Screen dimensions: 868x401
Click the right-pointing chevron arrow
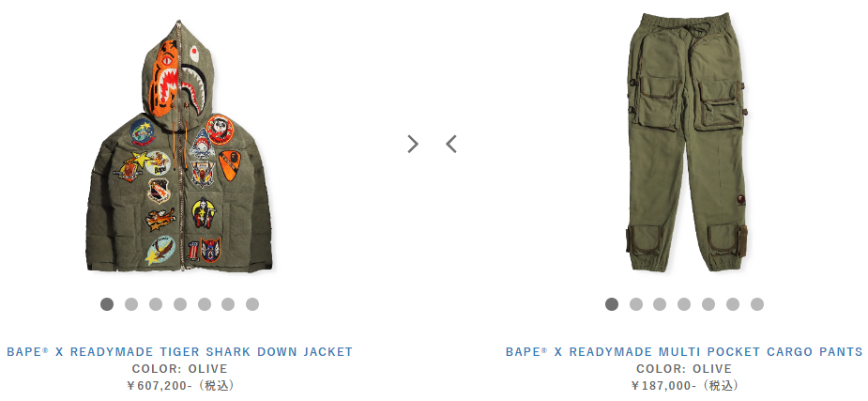click(413, 144)
